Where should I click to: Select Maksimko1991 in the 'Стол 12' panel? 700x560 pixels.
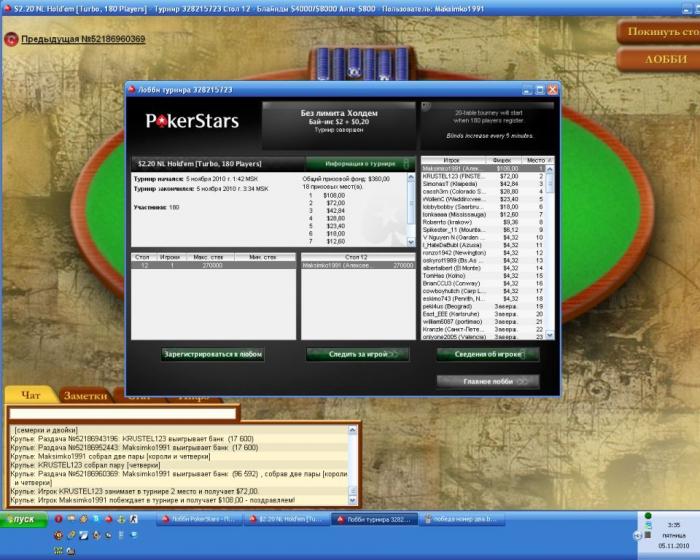[x=358, y=265]
